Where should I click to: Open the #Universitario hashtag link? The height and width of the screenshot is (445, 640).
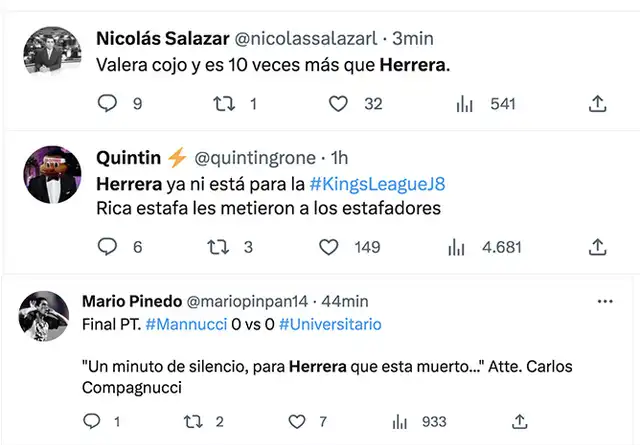(330, 325)
